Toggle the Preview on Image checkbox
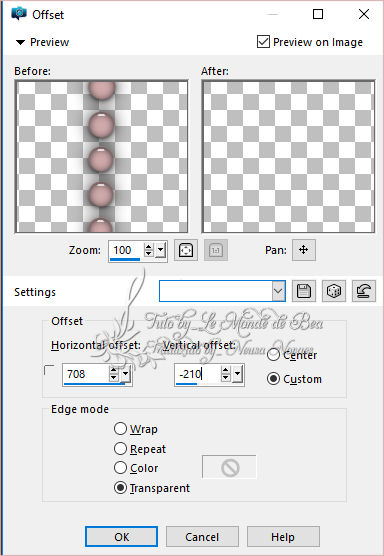Viewport: 384px width, 556px height. [x=263, y=42]
